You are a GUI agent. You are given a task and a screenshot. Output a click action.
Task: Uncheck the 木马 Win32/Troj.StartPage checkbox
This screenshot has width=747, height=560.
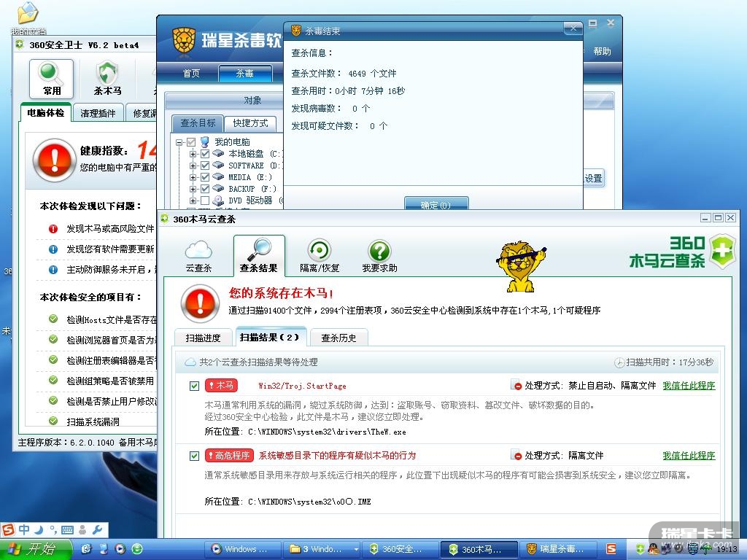pos(194,386)
